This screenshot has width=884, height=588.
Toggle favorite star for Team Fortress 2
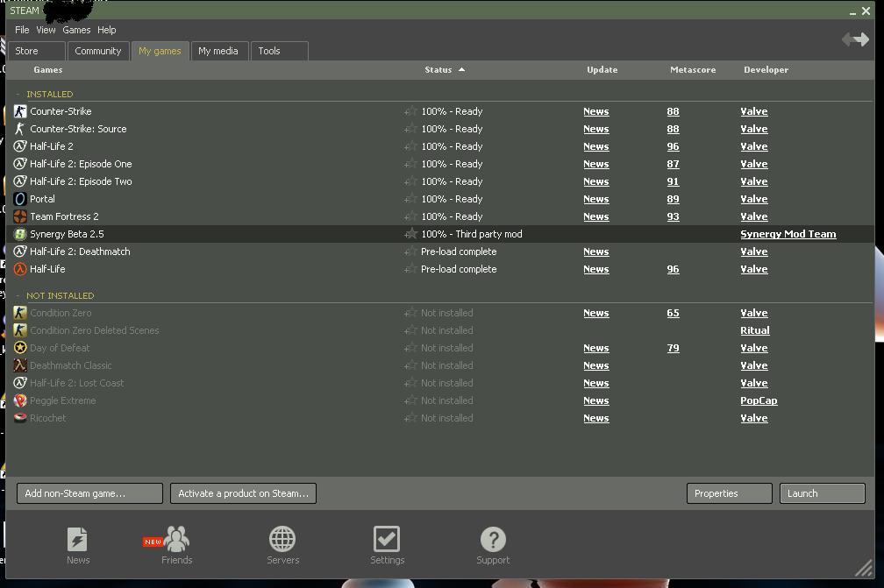pos(411,216)
